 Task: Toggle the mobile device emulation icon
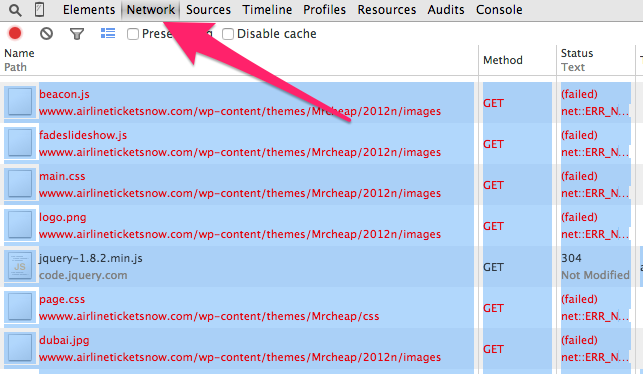tap(39, 9)
